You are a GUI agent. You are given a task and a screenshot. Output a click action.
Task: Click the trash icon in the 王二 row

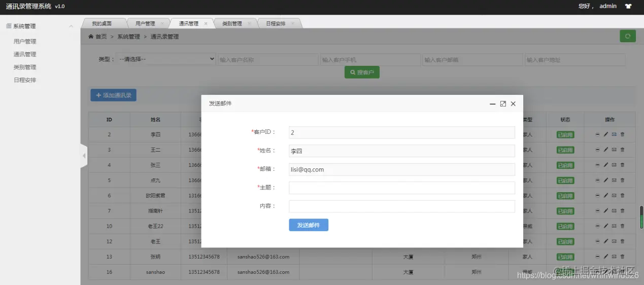[x=622, y=150]
